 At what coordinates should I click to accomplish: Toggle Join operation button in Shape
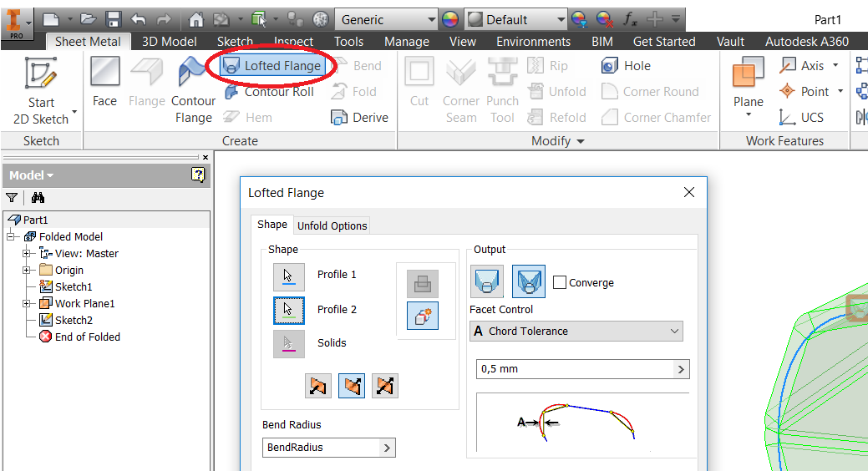423,283
